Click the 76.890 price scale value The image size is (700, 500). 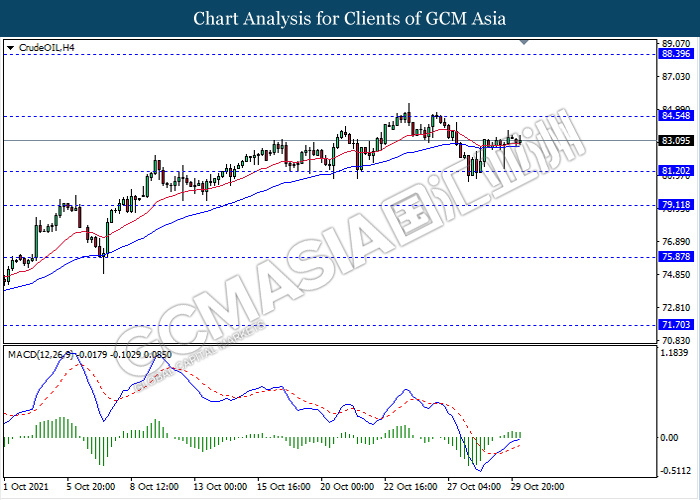point(676,242)
